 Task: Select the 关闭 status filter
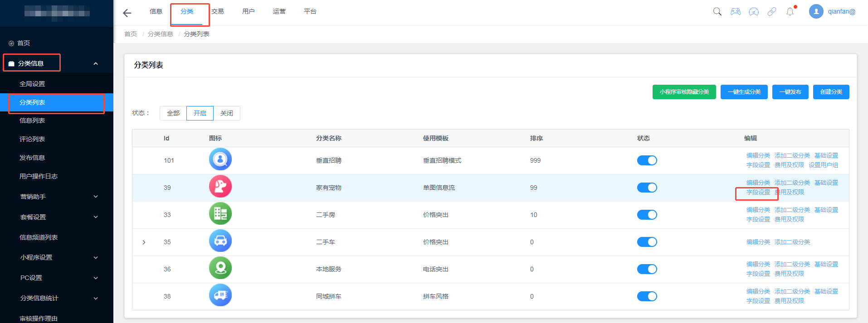tap(226, 113)
